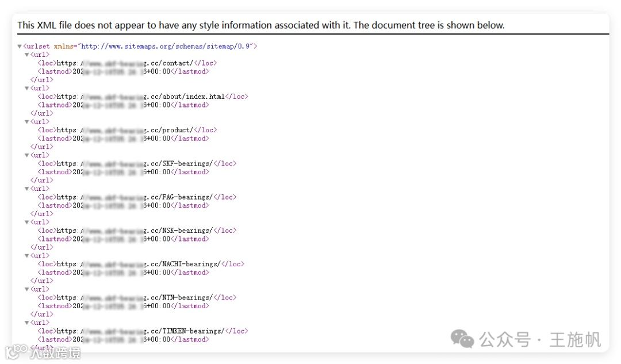
Task: Collapse the url entry containing /about/index.html
Action: coord(27,89)
